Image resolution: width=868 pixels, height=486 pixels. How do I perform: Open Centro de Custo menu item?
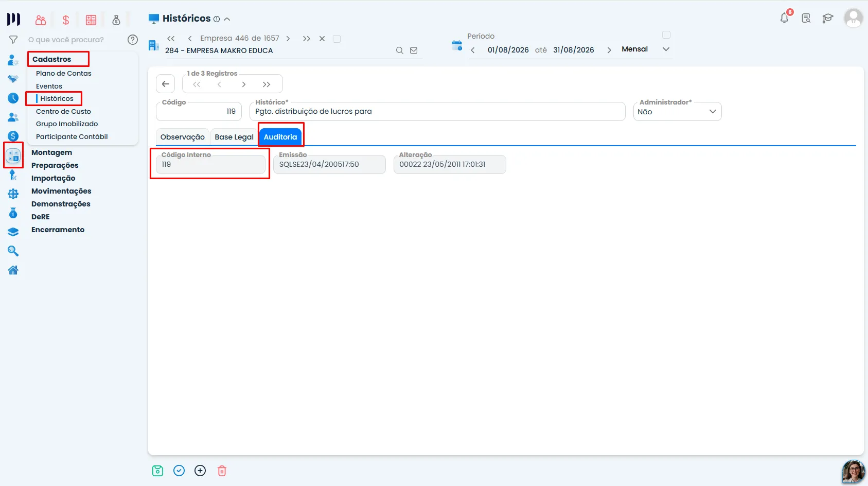63,111
